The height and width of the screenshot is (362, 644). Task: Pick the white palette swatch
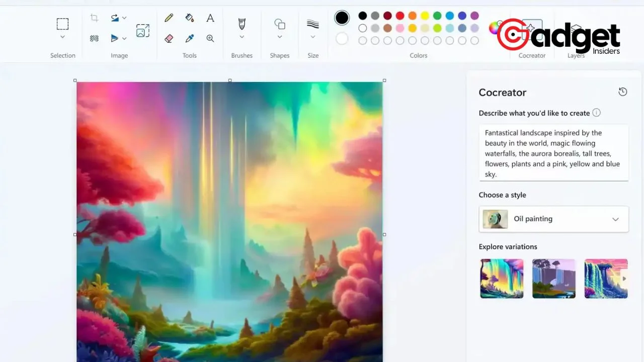(362, 28)
